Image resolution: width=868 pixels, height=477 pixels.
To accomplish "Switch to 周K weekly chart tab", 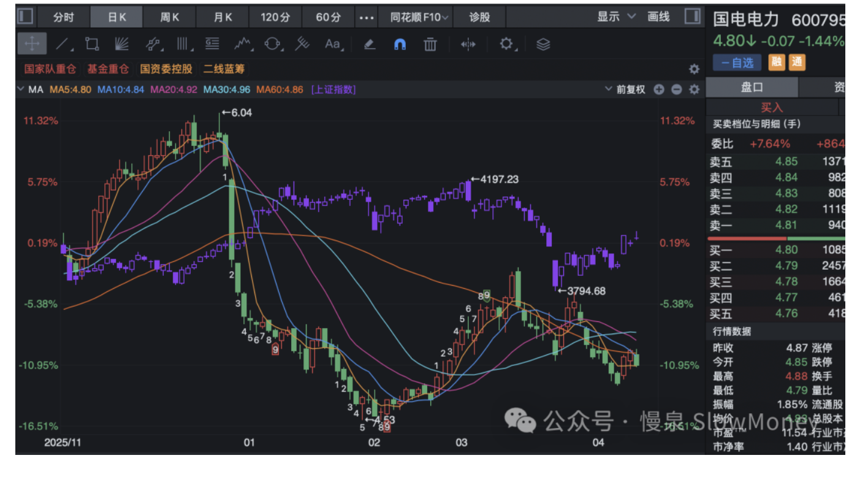I will [170, 17].
